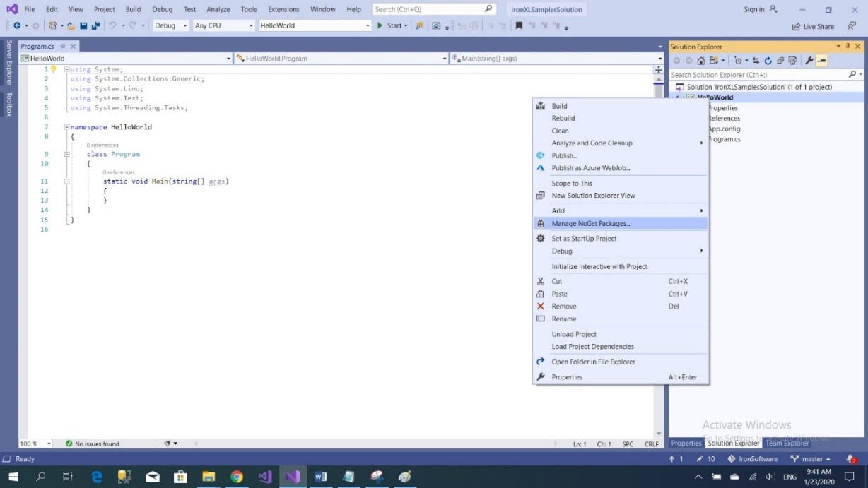This screenshot has height=488, width=868.
Task: Open Microsoft Edge from the taskbar
Action: coord(97,477)
